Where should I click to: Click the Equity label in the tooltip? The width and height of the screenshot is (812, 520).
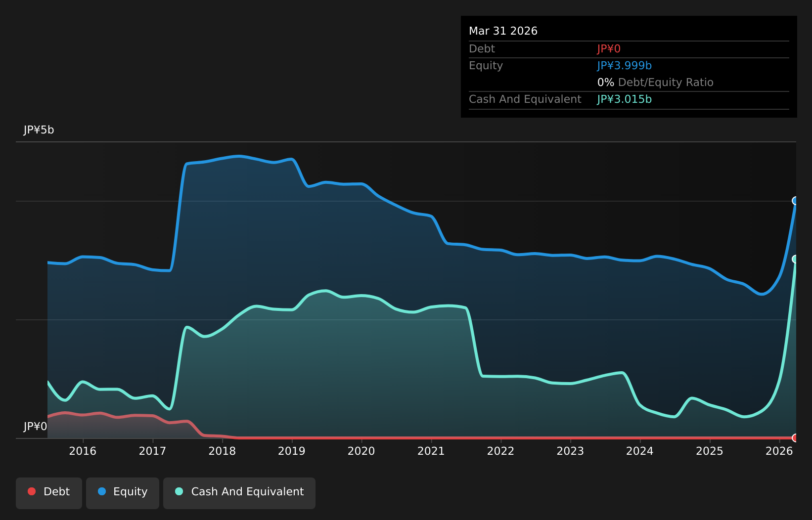tap(486, 66)
